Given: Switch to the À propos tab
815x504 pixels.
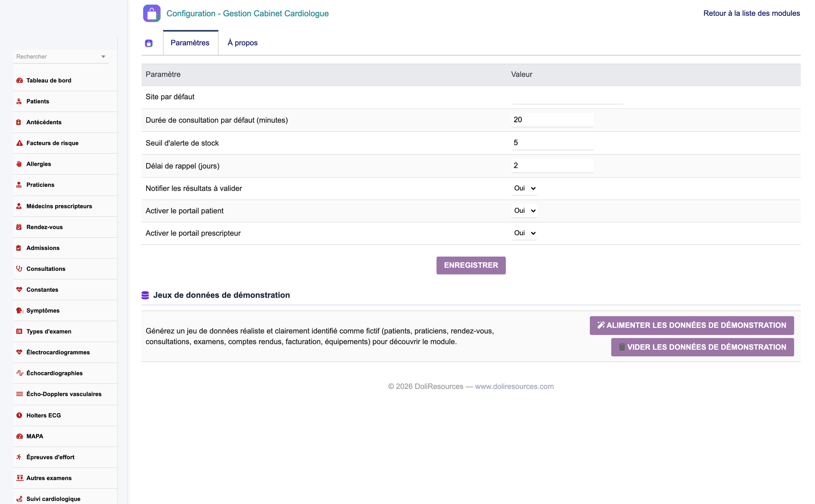Looking at the screenshot, I should coord(242,43).
